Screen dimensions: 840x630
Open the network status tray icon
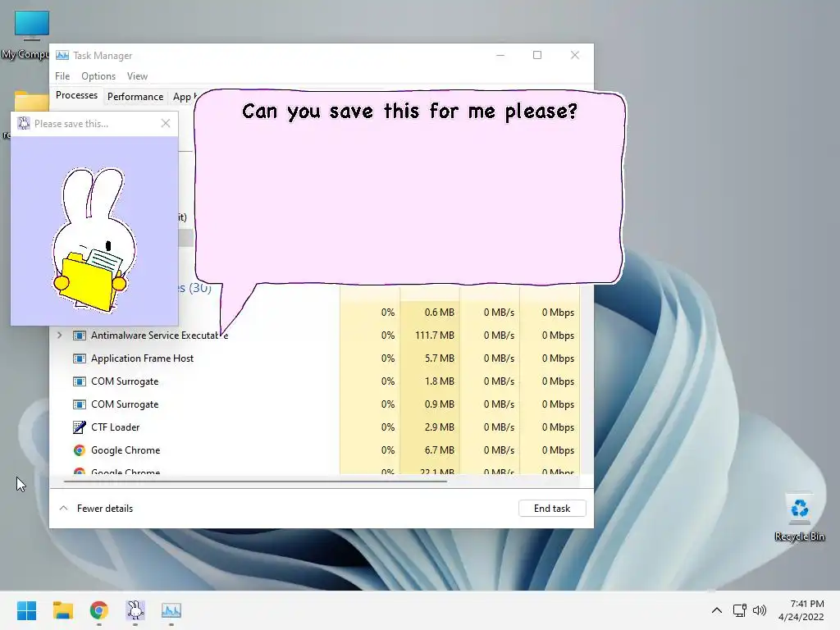[x=740, y=610]
